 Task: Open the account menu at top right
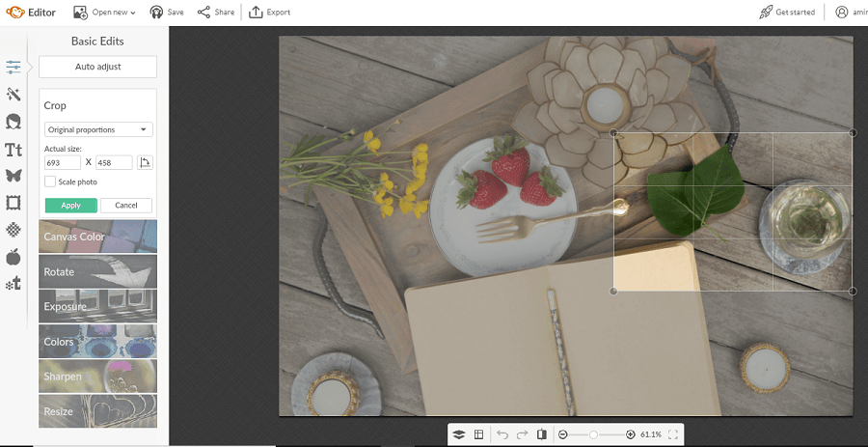click(x=851, y=13)
